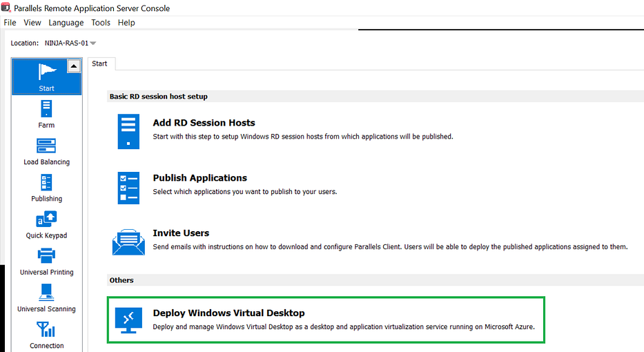Open the Farm section icon
644x352 pixels.
click(x=46, y=109)
